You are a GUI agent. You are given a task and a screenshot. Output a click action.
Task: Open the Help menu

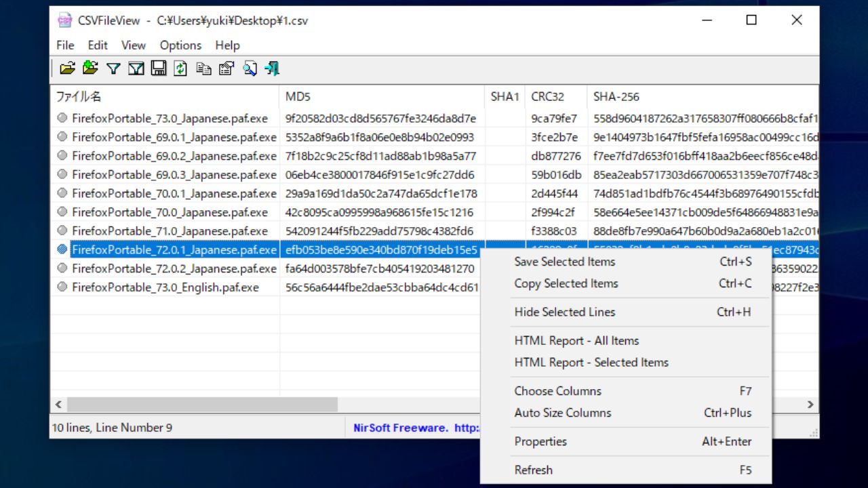click(227, 45)
